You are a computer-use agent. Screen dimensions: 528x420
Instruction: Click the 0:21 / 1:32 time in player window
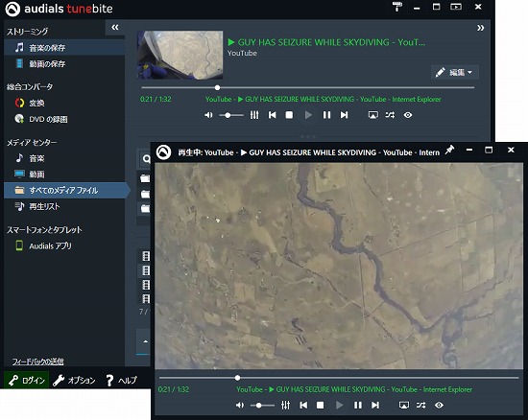point(174,389)
